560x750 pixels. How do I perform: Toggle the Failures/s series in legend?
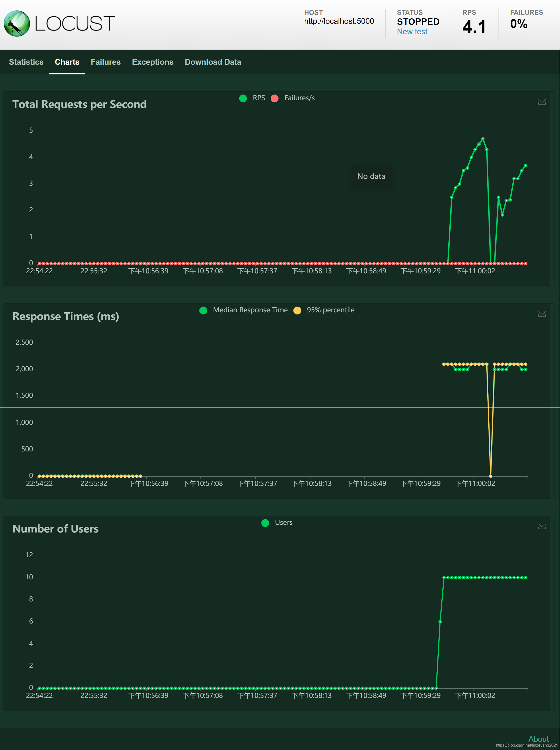pyautogui.click(x=293, y=98)
